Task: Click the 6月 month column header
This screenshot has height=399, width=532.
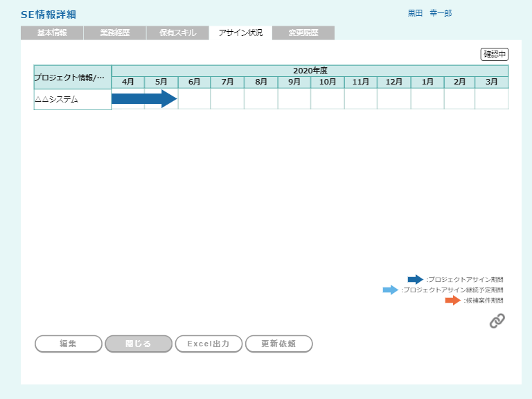Action: 195,82
